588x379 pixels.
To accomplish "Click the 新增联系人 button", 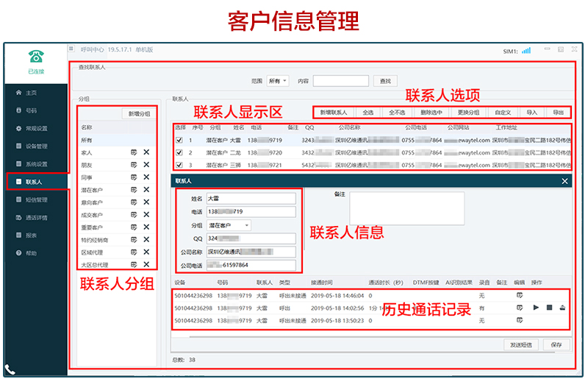I will (333, 113).
